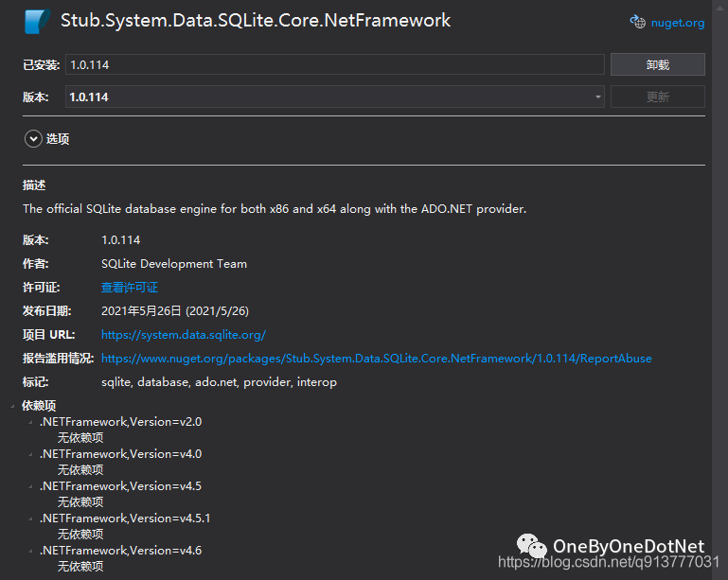Expand the 选项 options chevron
This screenshot has width=728, height=580.
[33, 138]
